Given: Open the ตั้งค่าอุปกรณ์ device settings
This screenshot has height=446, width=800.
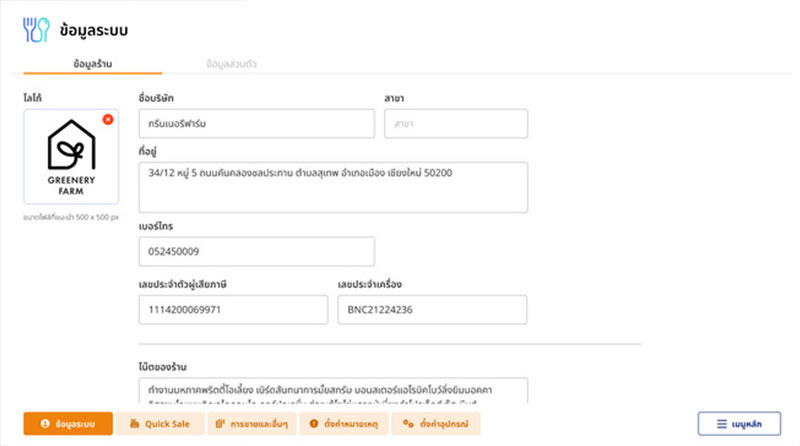Looking at the screenshot, I should (x=435, y=424).
